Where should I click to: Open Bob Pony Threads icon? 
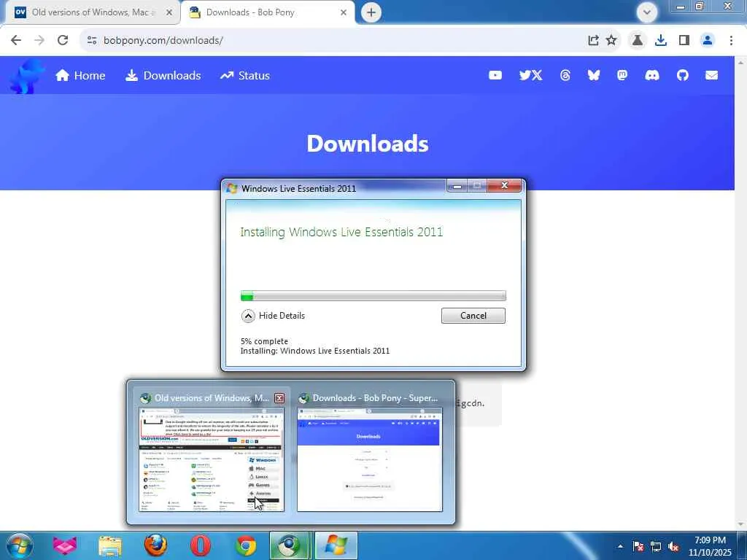[x=565, y=75]
